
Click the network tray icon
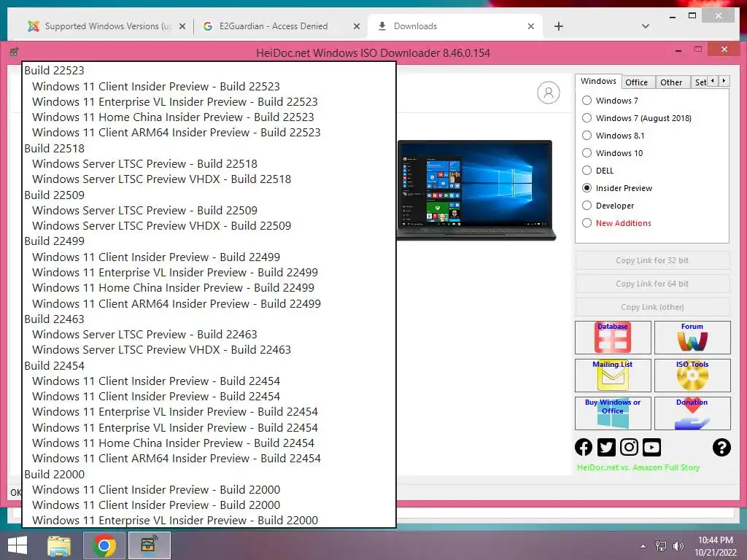[x=661, y=546]
